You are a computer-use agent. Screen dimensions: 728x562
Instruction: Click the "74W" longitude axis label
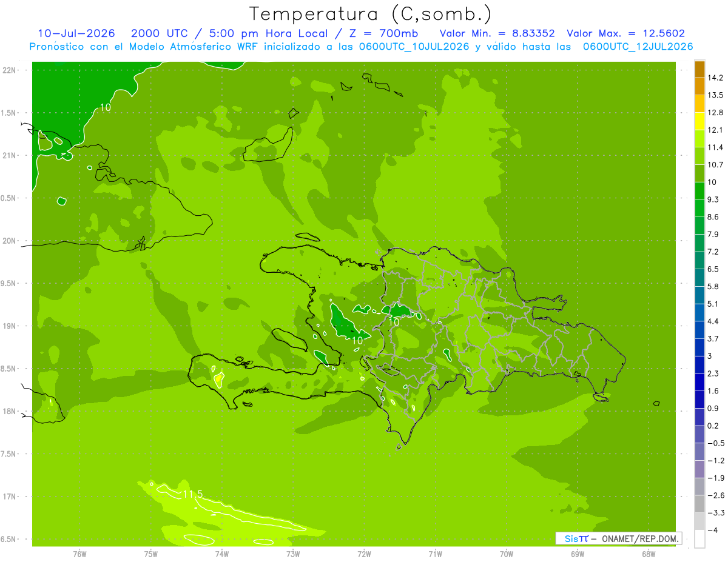221,554
